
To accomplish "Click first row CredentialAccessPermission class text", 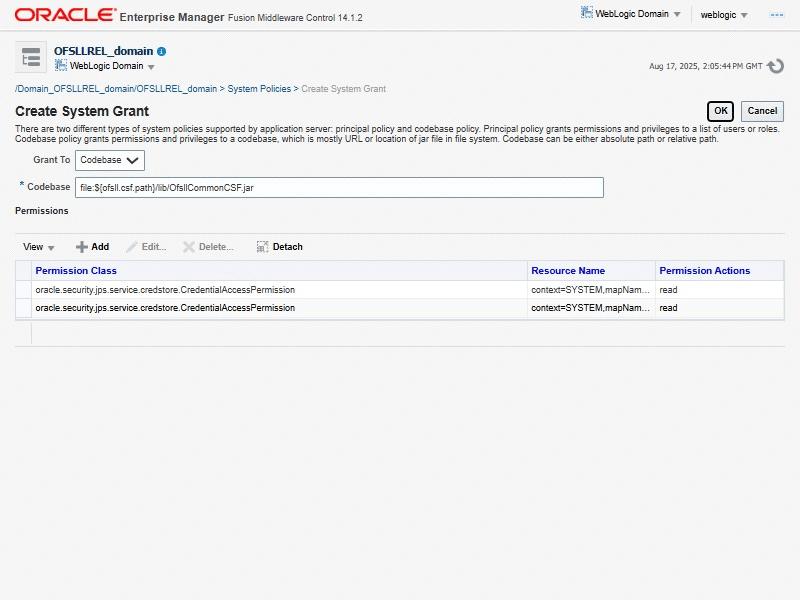I will pyautogui.click(x=165, y=290).
